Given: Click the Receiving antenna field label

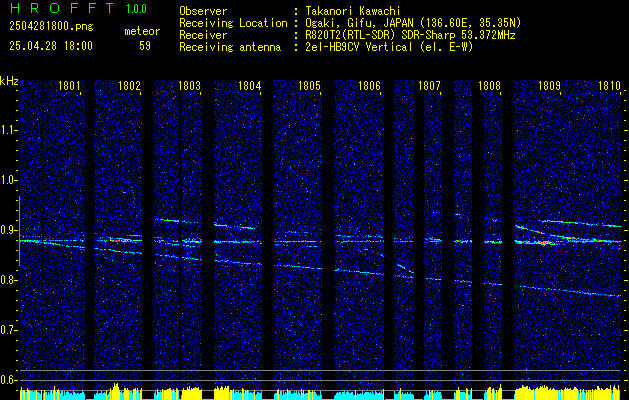Looking at the screenshot, I should coord(230,47).
